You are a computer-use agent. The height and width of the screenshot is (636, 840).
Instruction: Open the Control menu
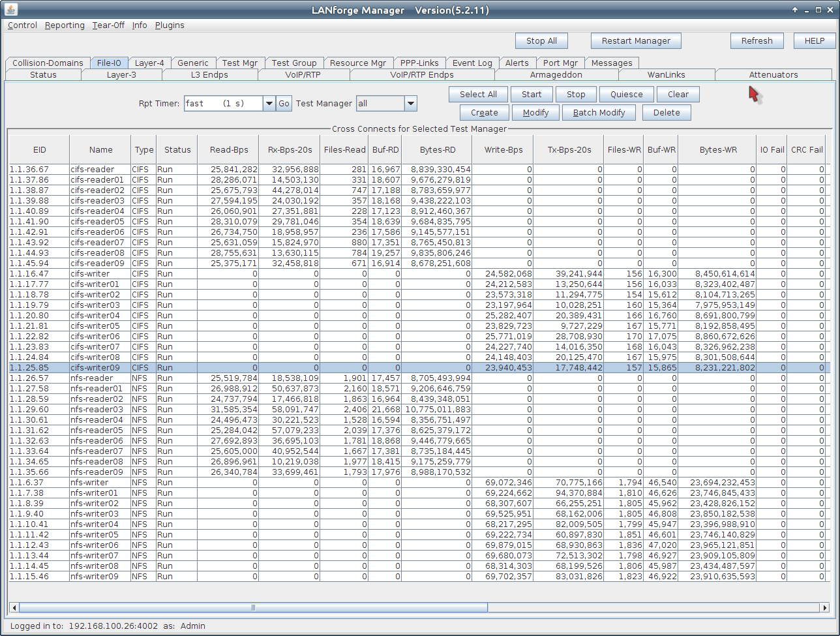click(22, 25)
